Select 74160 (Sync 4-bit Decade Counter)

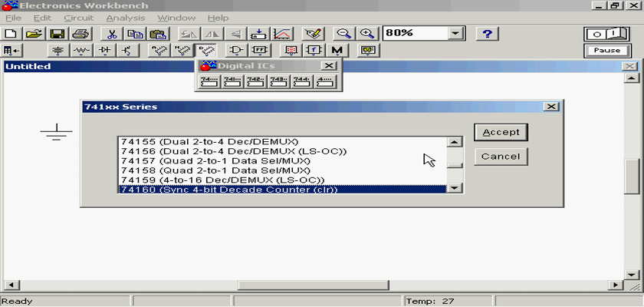(x=282, y=190)
